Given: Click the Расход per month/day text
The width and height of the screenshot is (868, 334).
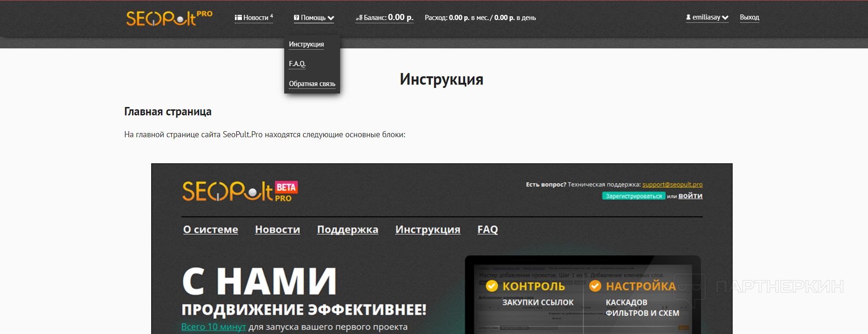Looking at the screenshot, I should 480,18.
